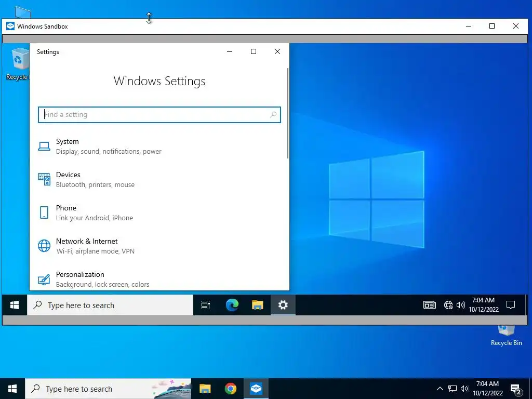532x399 pixels.
Task: Close the Settings window
Action: pos(277,51)
